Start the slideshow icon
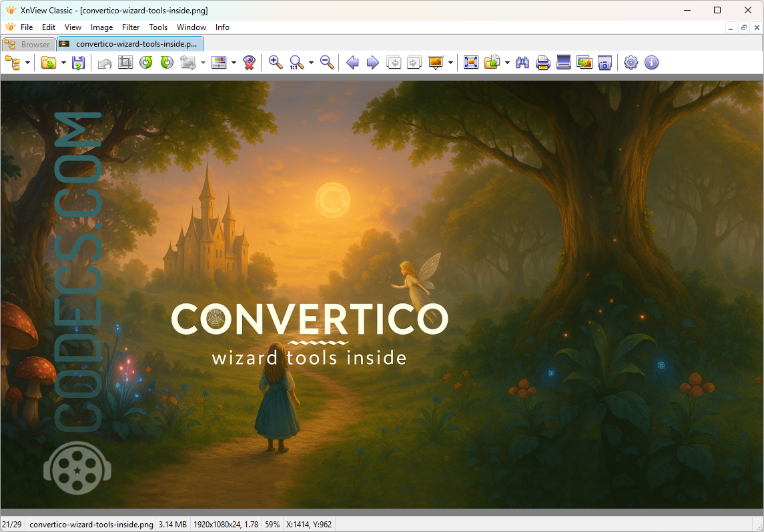Viewport: 764px width, 532px height. pos(436,63)
